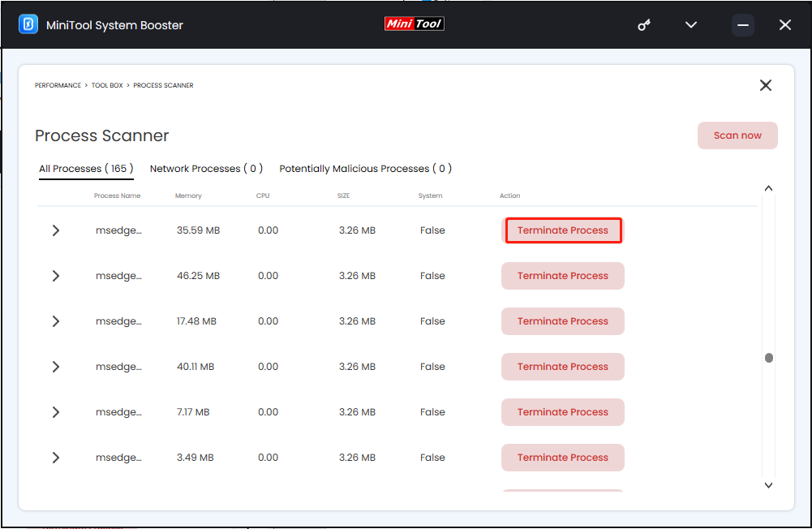Click the SIZE column header
Image resolution: width=812 pixels, height=529 pixels.
343,196
